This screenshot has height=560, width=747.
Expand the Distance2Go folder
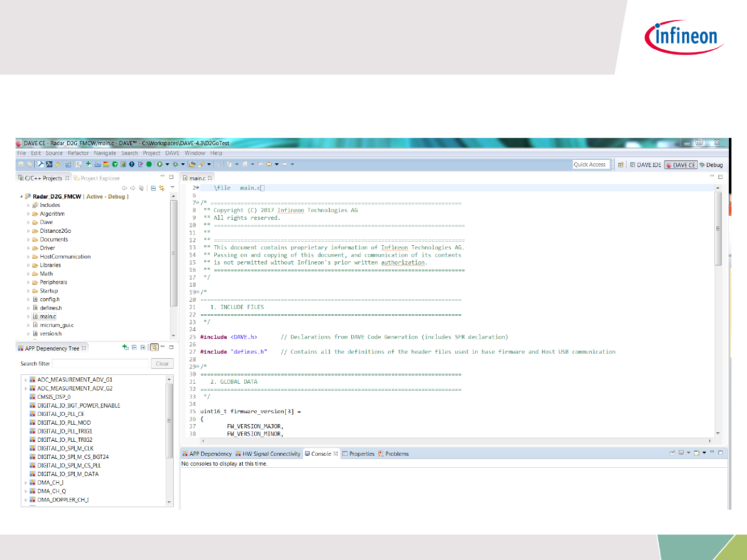tap(29, 231)
